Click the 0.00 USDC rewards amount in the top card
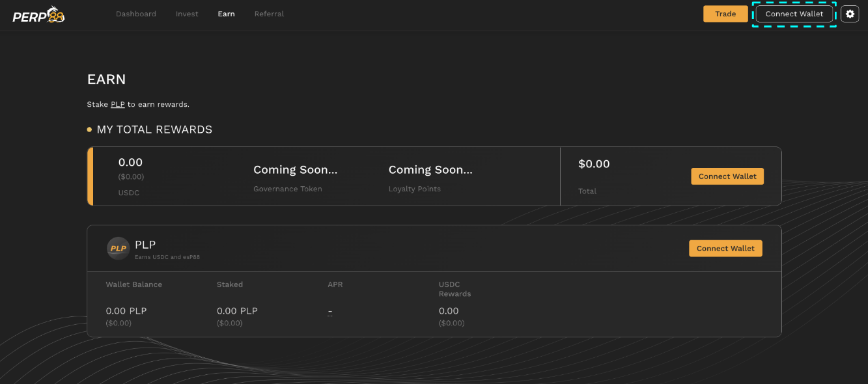 pos(130,163)
